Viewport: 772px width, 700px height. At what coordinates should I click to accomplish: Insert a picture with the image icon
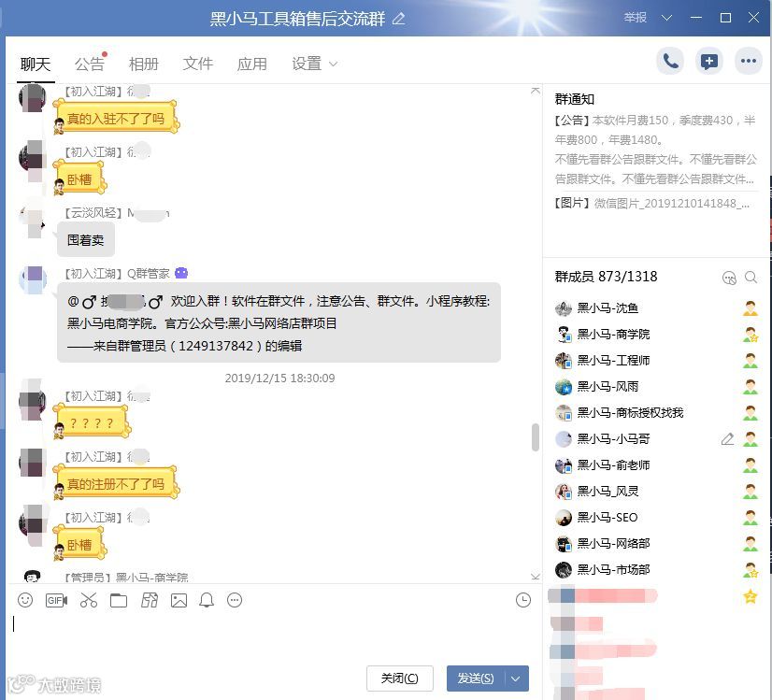coord(179,601)
